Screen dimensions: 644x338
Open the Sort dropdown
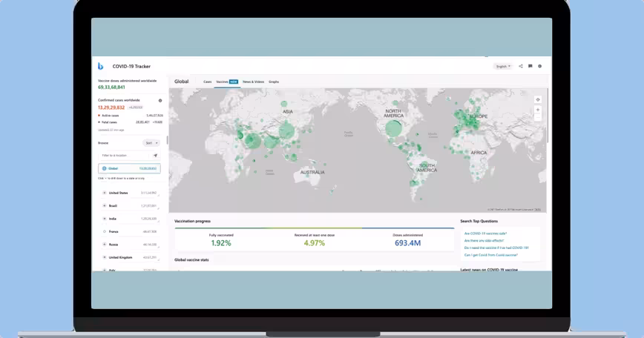coord(151,142)
